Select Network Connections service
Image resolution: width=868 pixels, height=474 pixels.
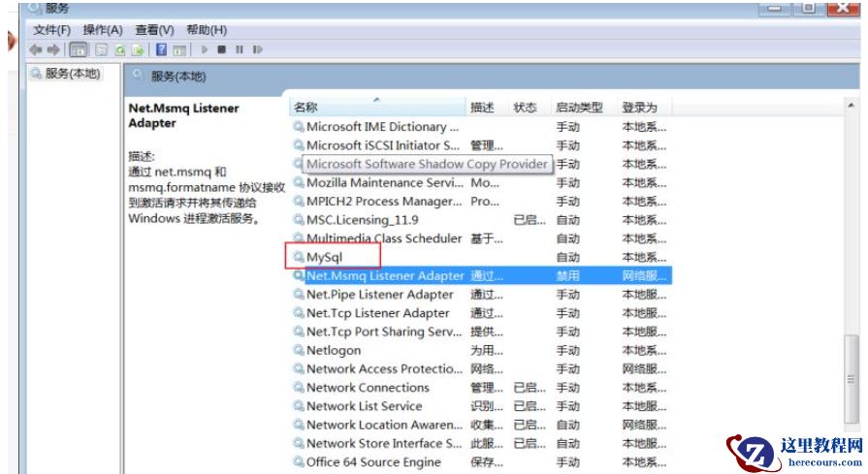tap(482, 388)
